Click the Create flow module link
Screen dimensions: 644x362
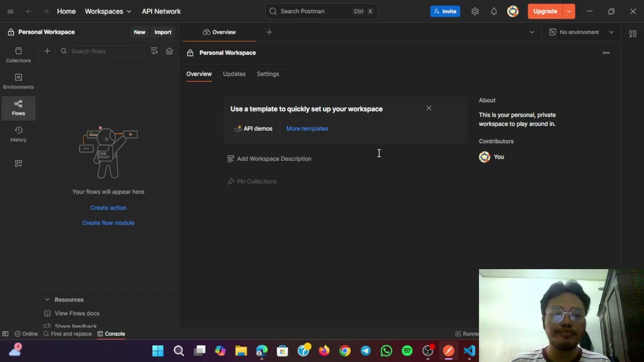(x=108, y=223)
